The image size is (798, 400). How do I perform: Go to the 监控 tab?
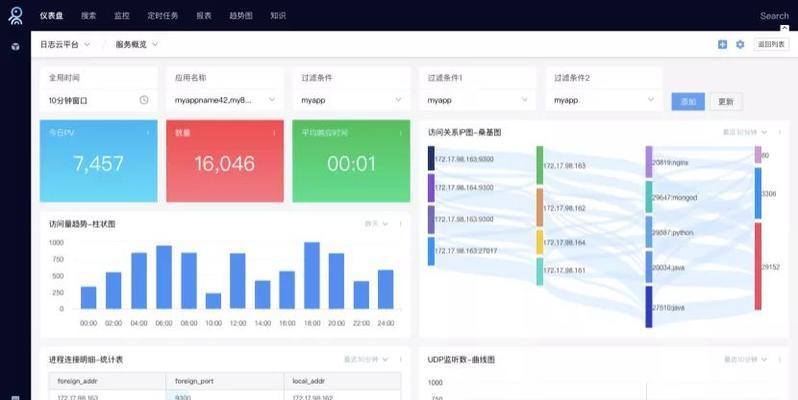click(x=122, y=16)
